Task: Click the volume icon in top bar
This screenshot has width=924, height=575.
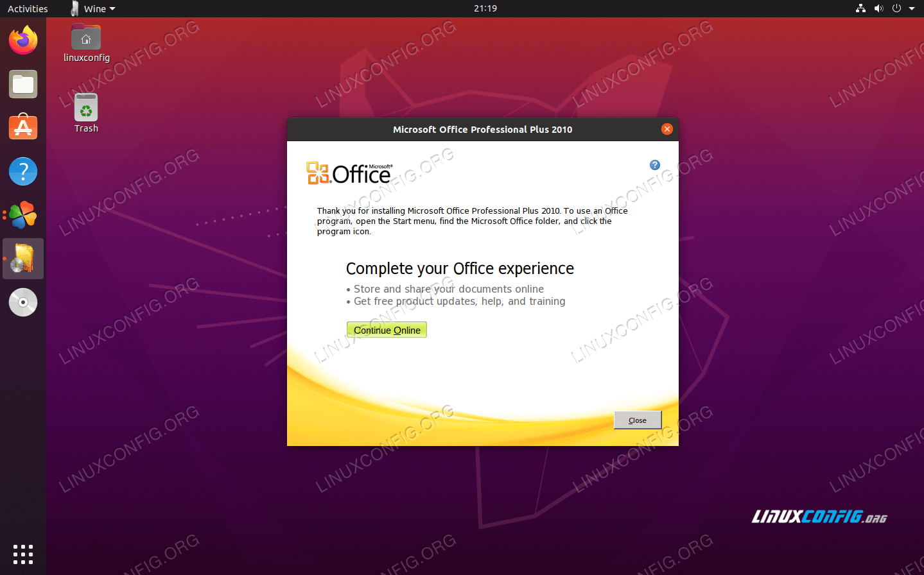Action: click(878, 8)
